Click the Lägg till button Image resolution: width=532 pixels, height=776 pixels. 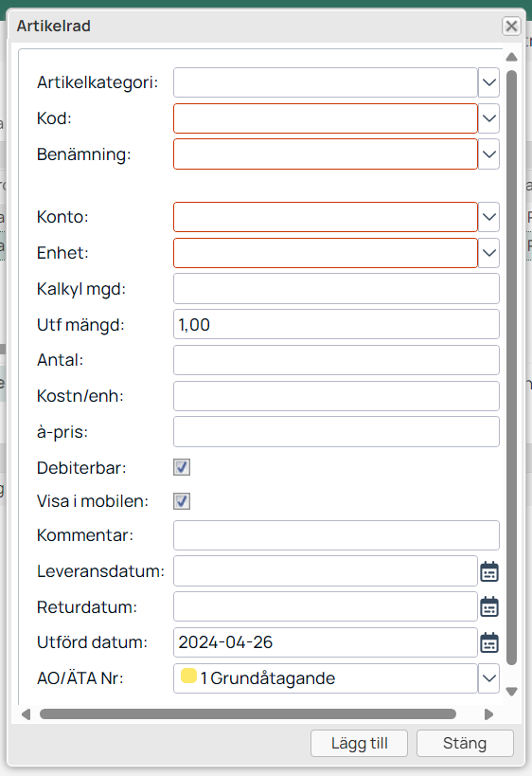click(359, 744)
